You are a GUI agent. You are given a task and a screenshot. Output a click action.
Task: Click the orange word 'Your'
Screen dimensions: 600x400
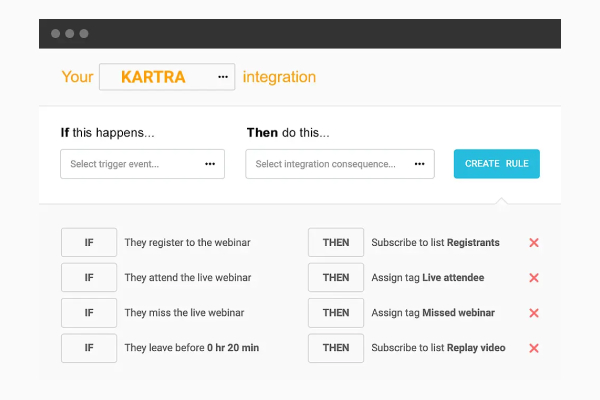(77, 77)
